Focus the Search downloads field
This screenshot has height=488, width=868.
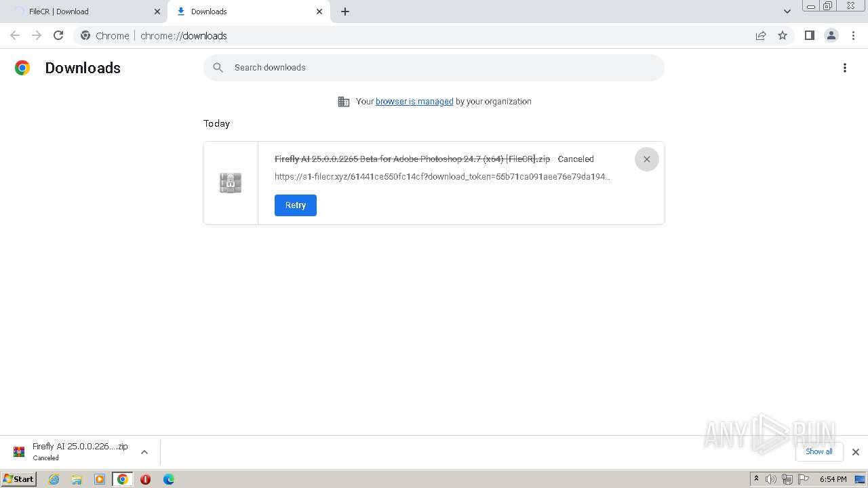coord(434,68)
